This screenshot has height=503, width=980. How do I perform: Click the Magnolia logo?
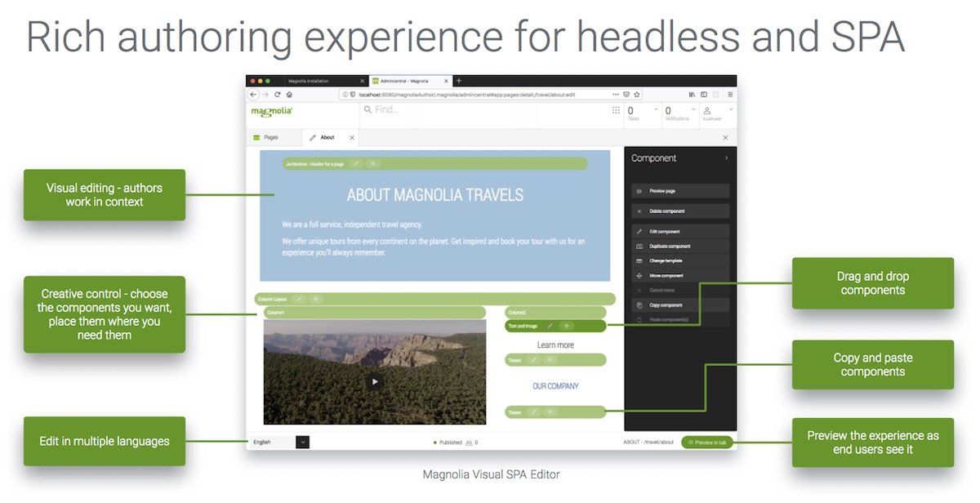click(271, 111)
